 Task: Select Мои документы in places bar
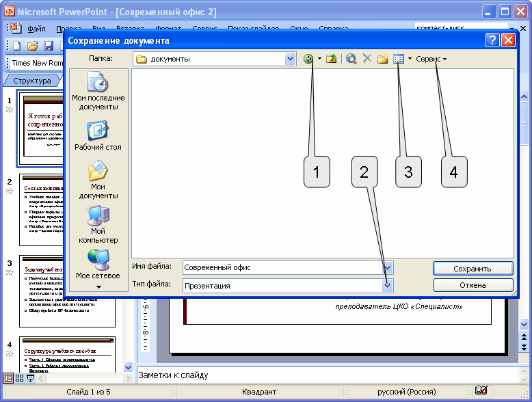coord(98,180)
